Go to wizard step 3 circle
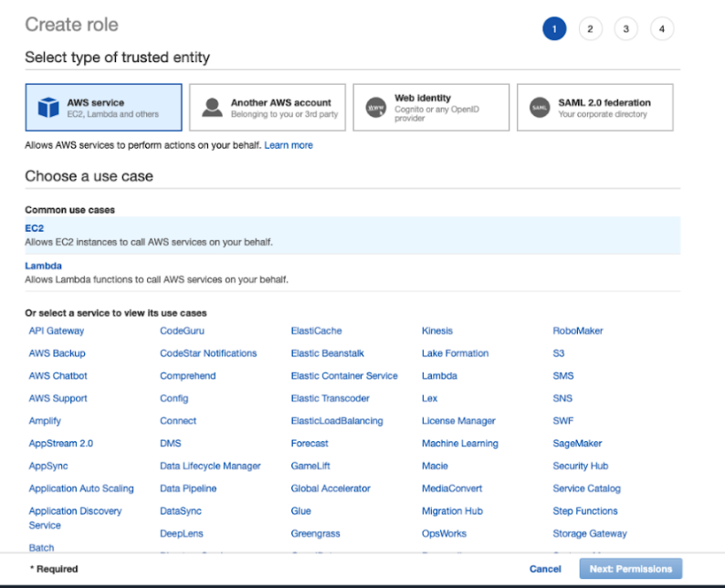The height and width of the screenshot is (588, 725). coord(626,28)
